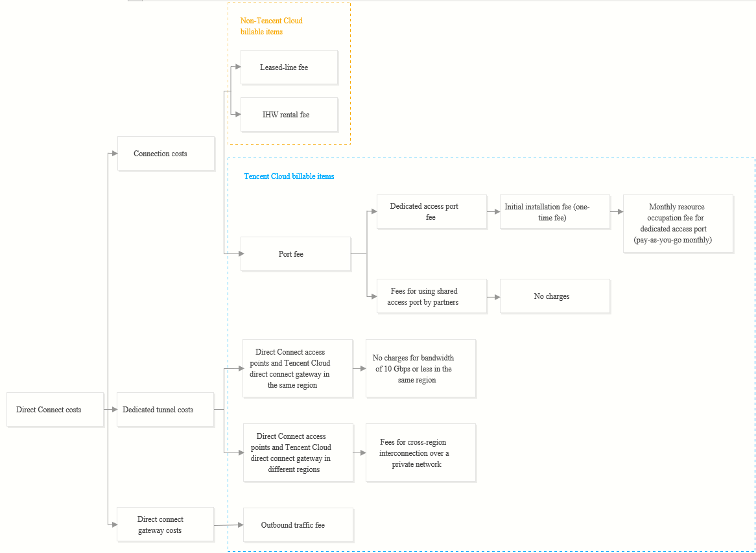Click the Non-Tencent Cloud billable items heading
Image resolution: width=756 pixels, height=553 pixels.
click(271, 26)
